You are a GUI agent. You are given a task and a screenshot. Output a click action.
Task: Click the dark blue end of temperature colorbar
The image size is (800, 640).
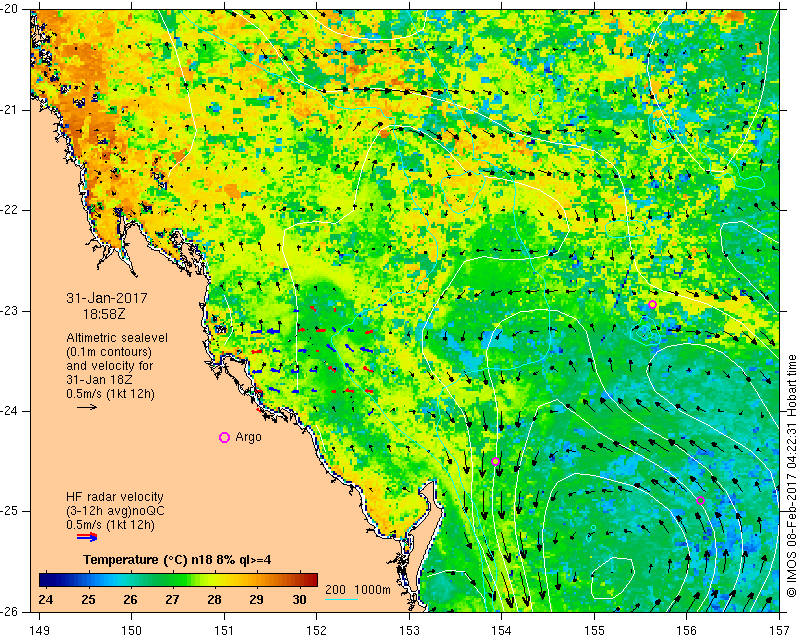coord(44,580)
